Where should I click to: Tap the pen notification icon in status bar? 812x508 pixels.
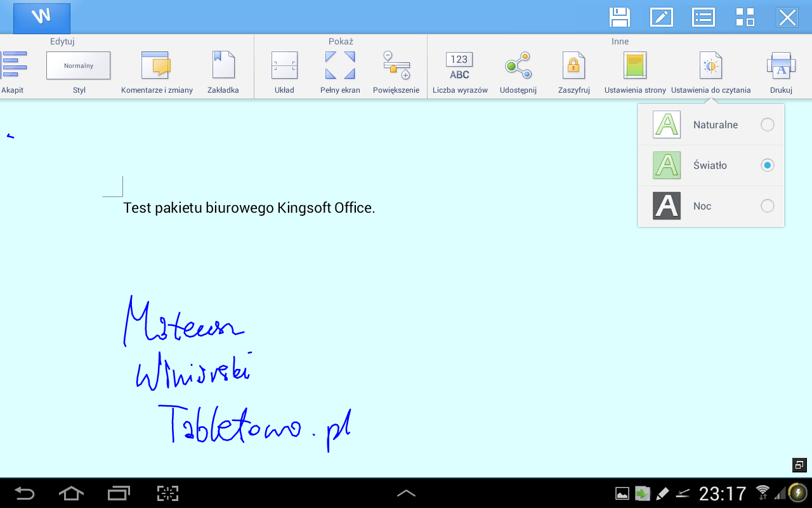(x=662, y=493)
